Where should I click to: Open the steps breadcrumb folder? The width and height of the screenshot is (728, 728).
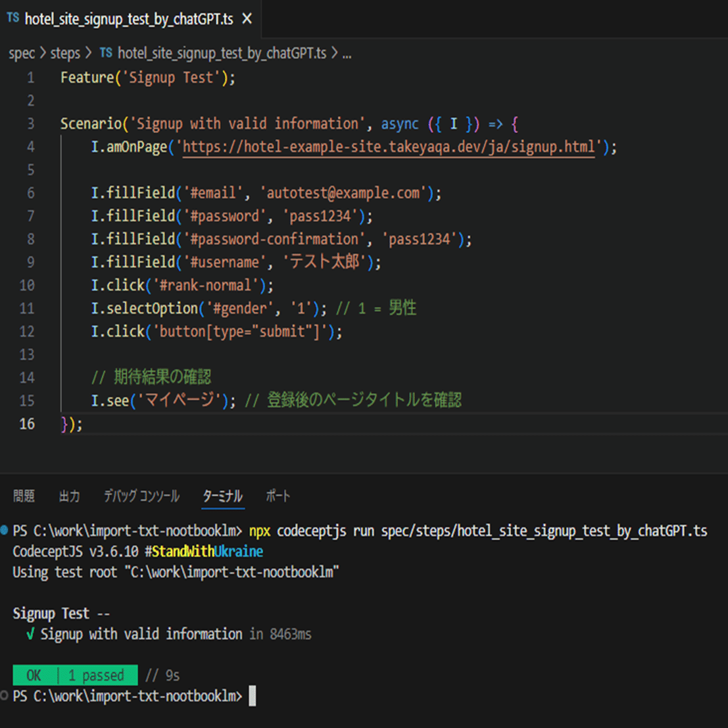65,53
